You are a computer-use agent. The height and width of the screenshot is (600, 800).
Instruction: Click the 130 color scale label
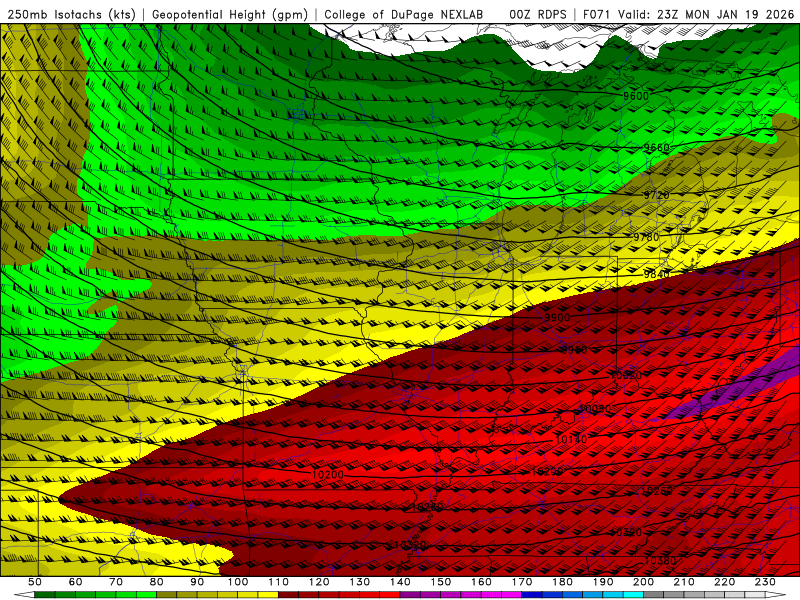tap(360, 582)
